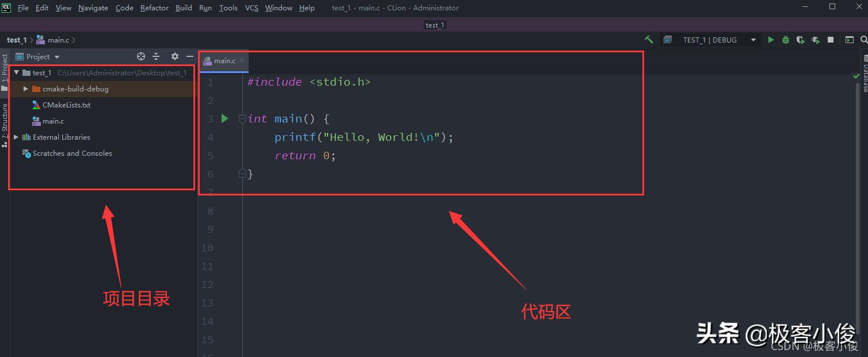Viewport: 868px width, 357px height.
Task: Click the green Run play button
Action: click(x=771, y=40)
